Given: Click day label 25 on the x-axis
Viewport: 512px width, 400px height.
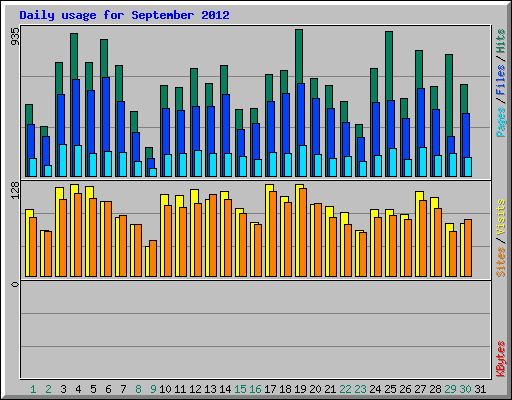Looking at the screenshot, I should [390, 389].
